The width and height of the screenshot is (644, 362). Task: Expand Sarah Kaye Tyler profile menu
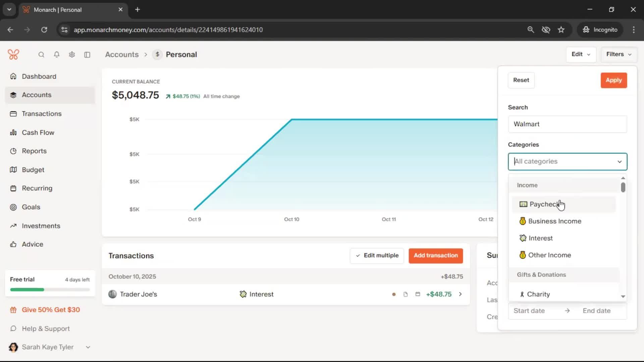point(88,347)
